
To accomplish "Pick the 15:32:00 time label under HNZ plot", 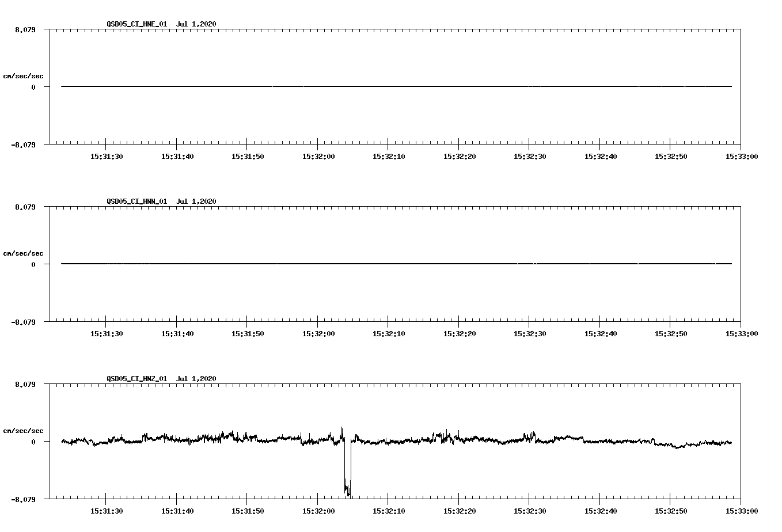I will pos(318,511).
